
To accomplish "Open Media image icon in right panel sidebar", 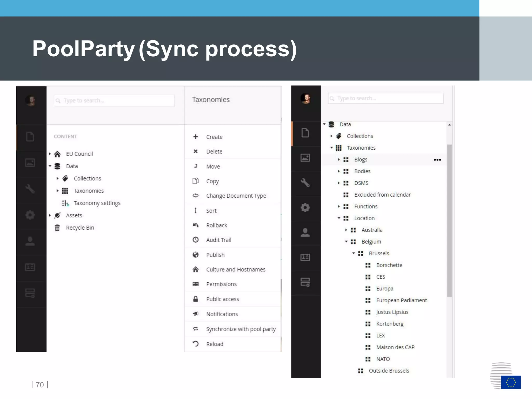I will tap(305, 158).
